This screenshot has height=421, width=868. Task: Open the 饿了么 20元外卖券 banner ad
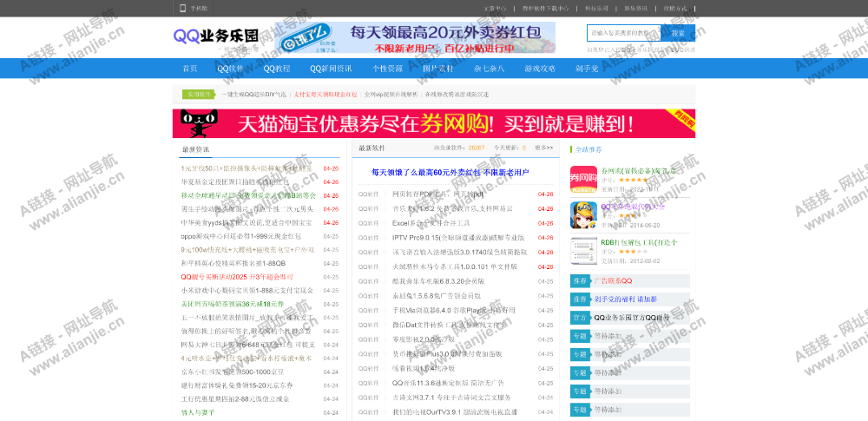pyautogui.click(x=415, y=37)
